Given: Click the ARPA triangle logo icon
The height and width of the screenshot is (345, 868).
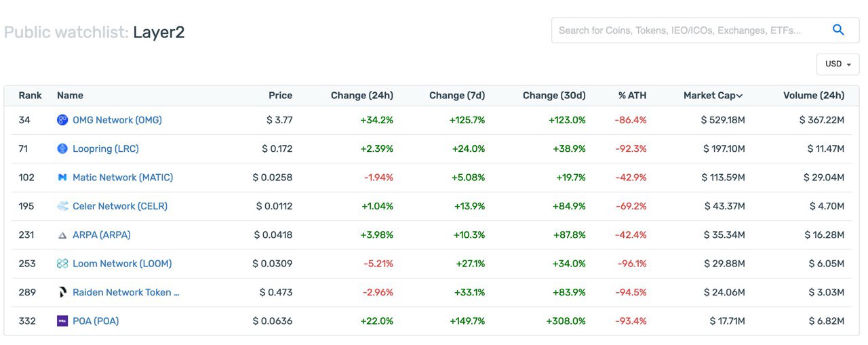Looking at the screenshot, I should [62, 235].
